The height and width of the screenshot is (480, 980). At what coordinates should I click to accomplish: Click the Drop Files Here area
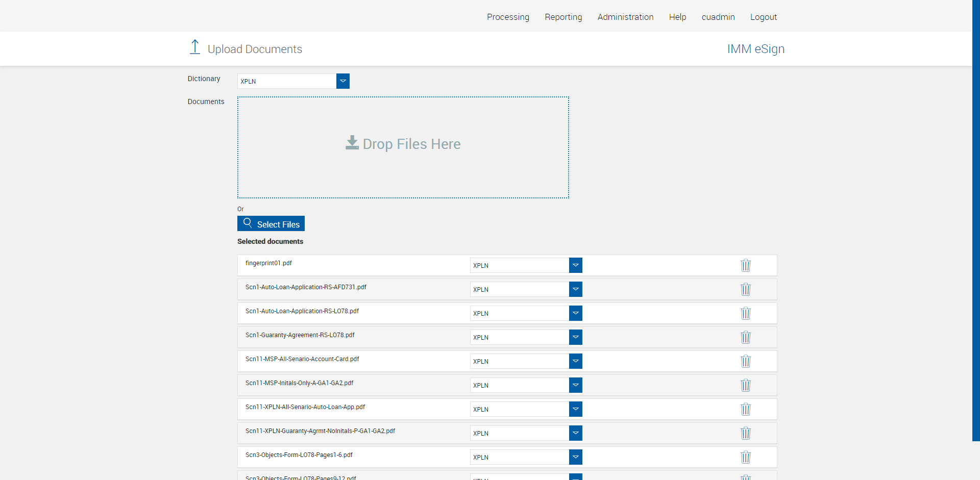[x=403, y=147]
